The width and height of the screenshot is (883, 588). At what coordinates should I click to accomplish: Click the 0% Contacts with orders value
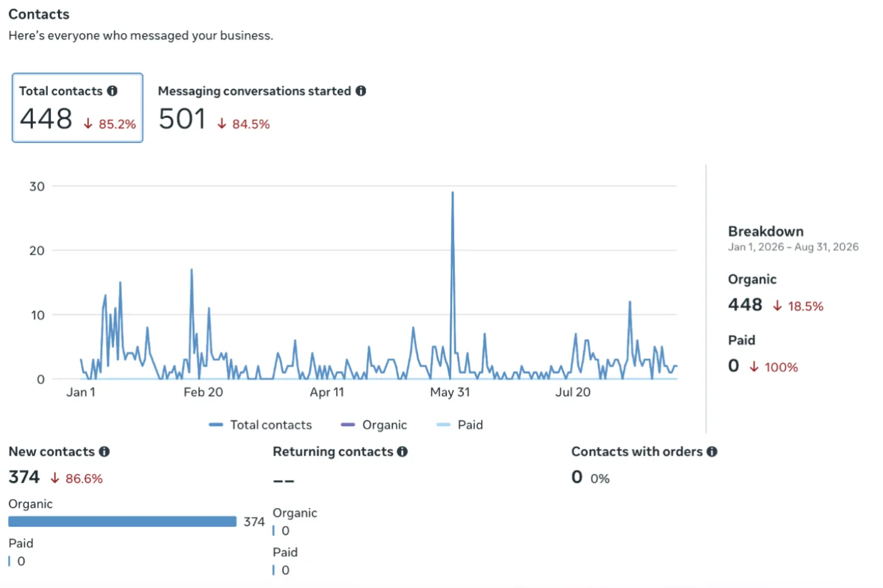(x=600, y=478)
